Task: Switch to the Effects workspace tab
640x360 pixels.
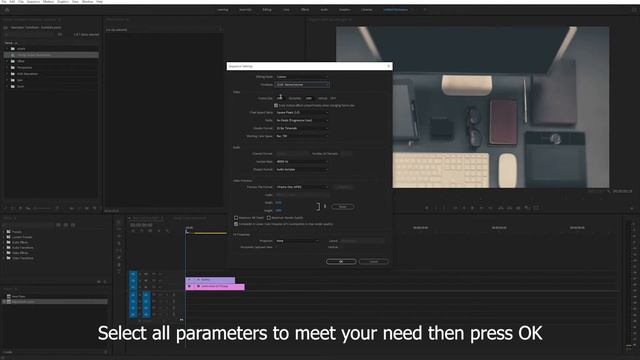Action: pyautogui.click(x=305, y=10)
